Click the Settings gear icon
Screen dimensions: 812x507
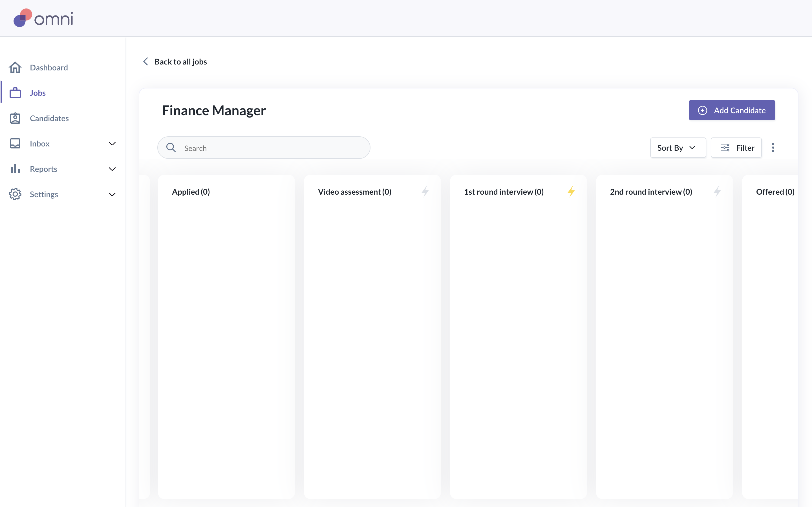[15, 194]
